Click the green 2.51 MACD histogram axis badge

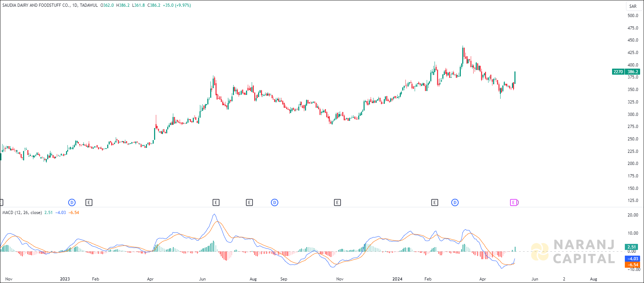632,247
